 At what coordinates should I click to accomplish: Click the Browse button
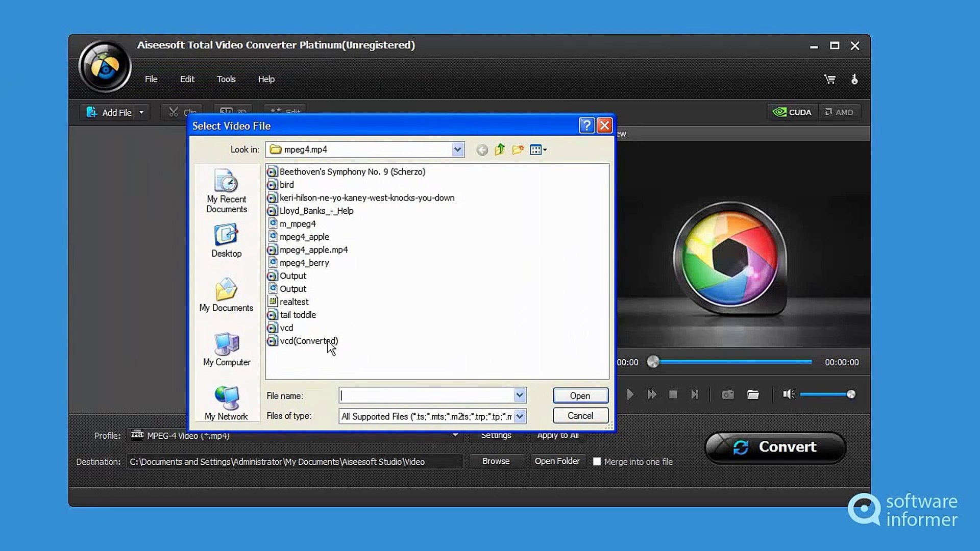(x=496, y=461)
